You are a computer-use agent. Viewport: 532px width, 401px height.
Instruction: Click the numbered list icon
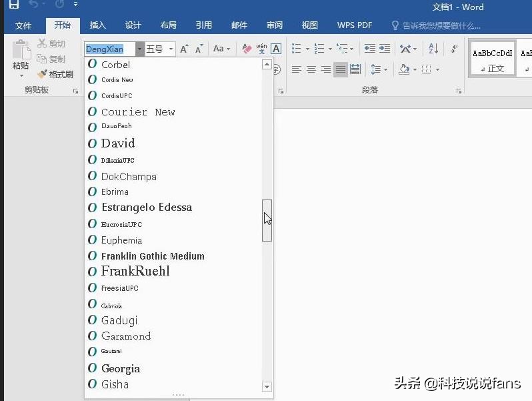319,49
